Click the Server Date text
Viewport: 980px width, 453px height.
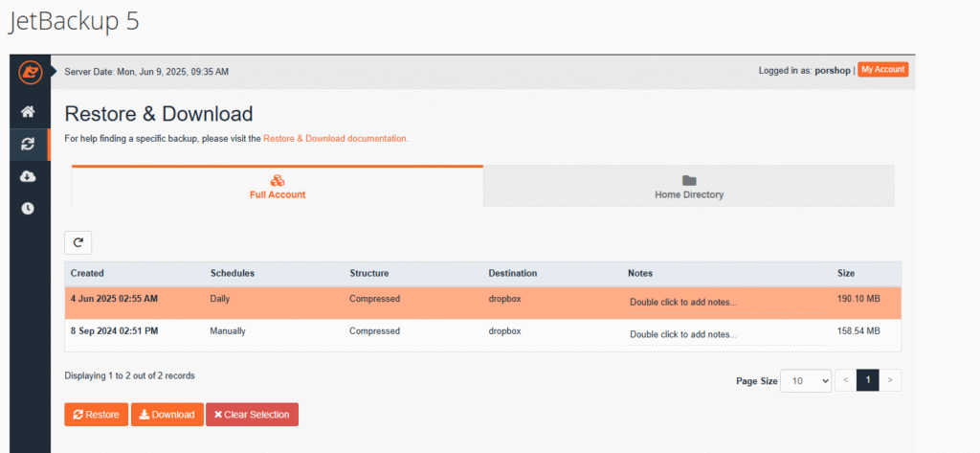click(146, 72)
